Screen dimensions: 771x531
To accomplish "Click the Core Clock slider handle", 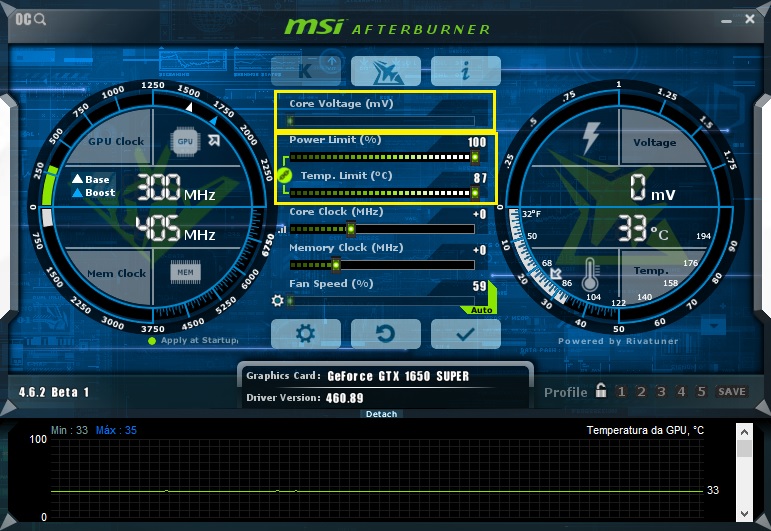I will pos(351,229).
